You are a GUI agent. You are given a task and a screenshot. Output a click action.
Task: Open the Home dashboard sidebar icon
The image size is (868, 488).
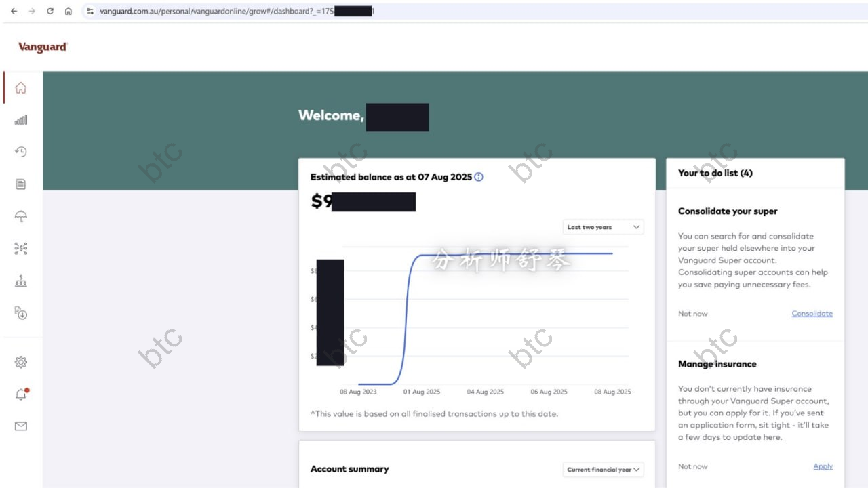point(21,88)
